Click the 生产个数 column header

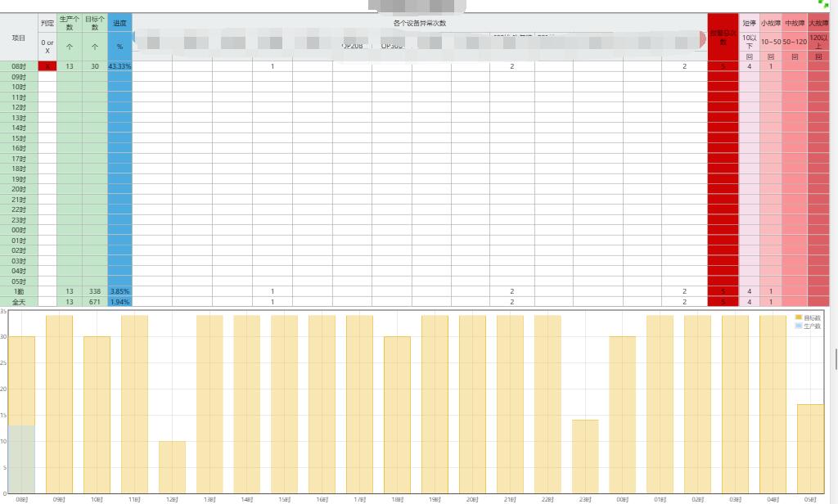(x=70, y=23)
